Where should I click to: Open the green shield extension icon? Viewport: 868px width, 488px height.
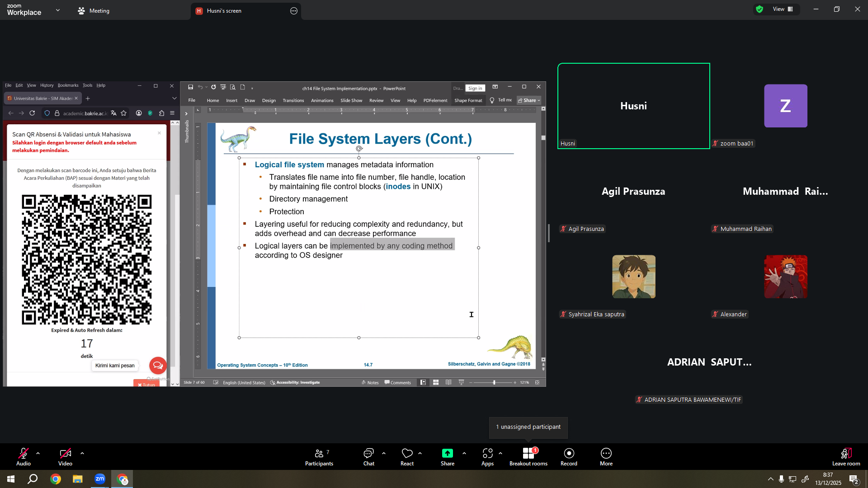pos(150,113)
